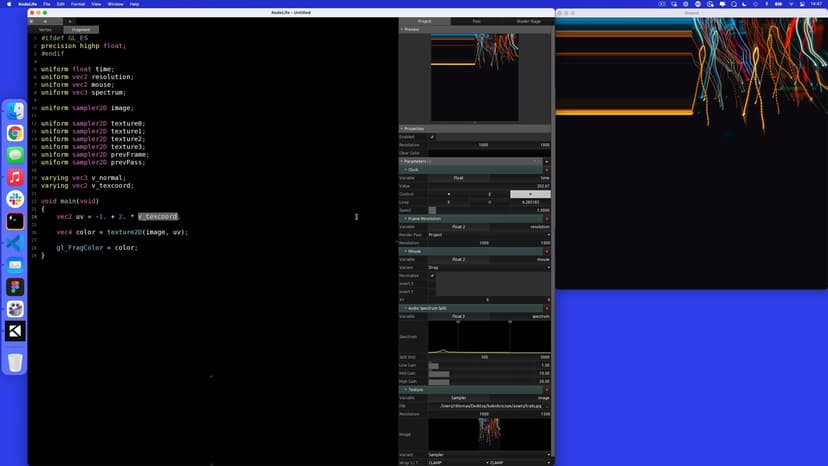Delete the Frame Resolution parameter
This screenshot has width=828, height=466.
click(x=546, y=218)
